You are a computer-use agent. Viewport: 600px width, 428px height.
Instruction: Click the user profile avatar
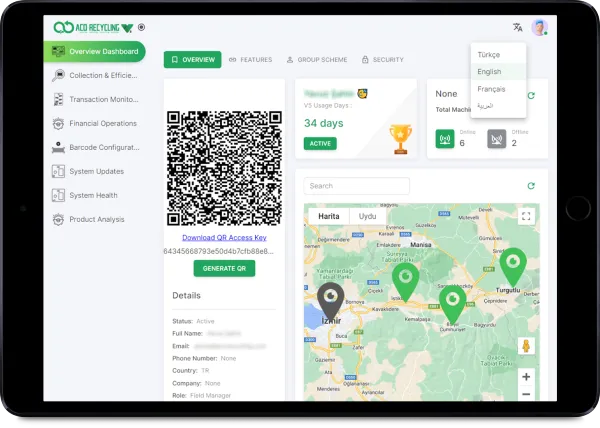tap(540, 27)
